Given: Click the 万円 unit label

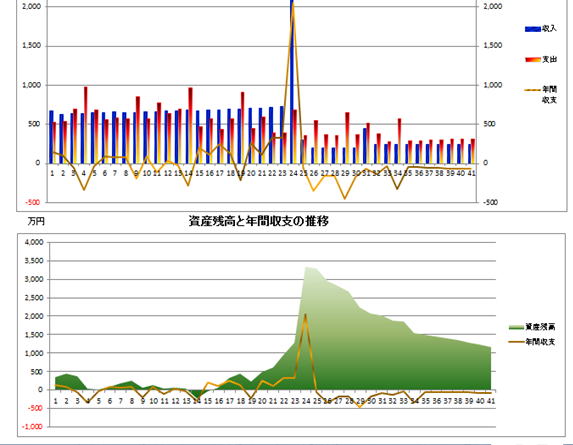Looking at the screenshot, I should point(36,221).
